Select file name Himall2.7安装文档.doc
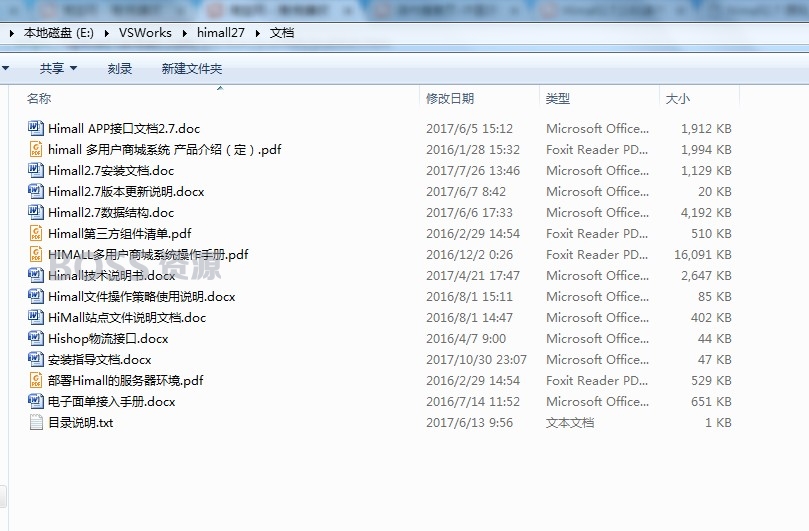The height and width of the screenshot is (531, 809). click(111, 170)
